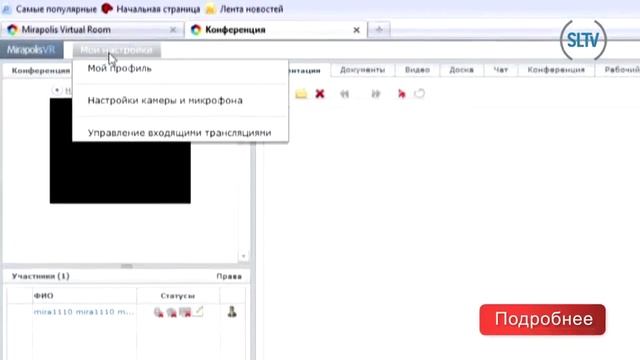Screen dimensions: 640x360
Task: Open 'Самые популярные' bookmark
Action: pyautogui.click(x=50, y=9)
